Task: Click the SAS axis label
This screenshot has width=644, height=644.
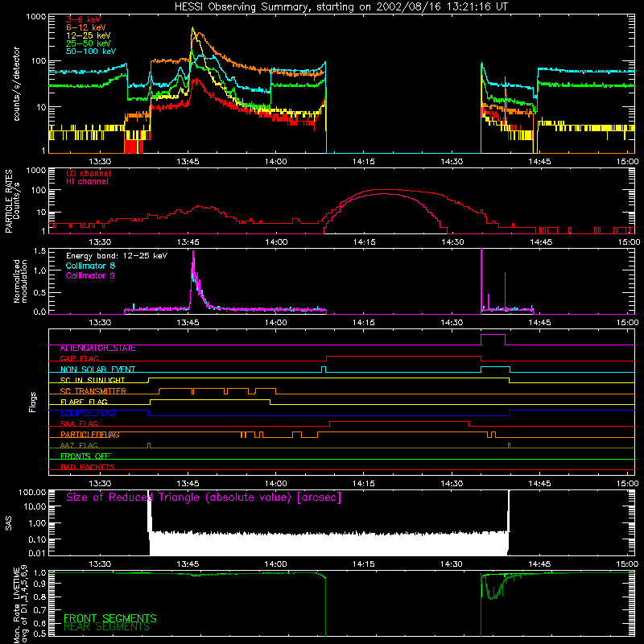Action: pos(9,522)
